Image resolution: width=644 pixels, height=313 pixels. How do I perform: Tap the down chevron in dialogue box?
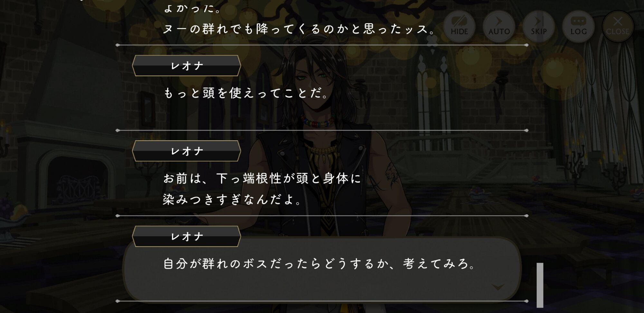498,287
